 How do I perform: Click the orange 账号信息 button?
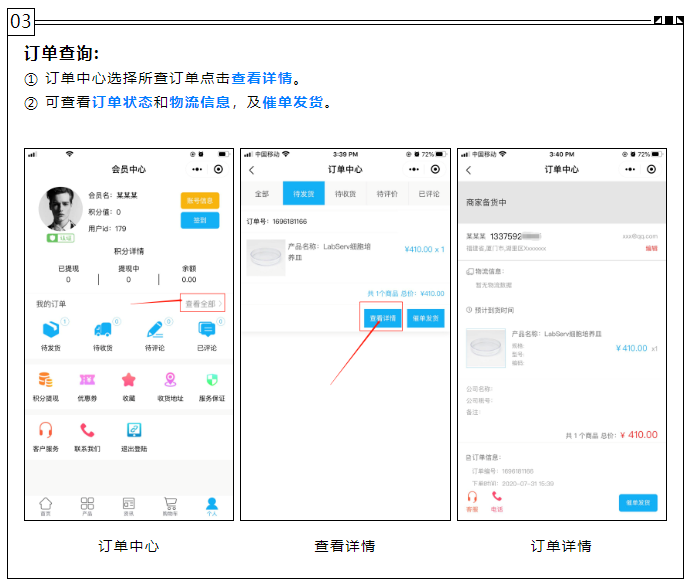(200, 200)
